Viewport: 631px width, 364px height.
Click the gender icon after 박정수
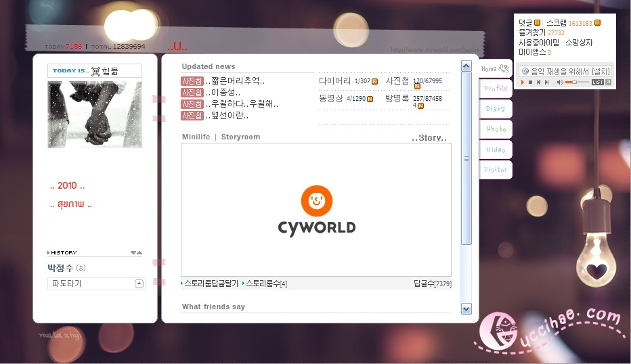[81, 268]
